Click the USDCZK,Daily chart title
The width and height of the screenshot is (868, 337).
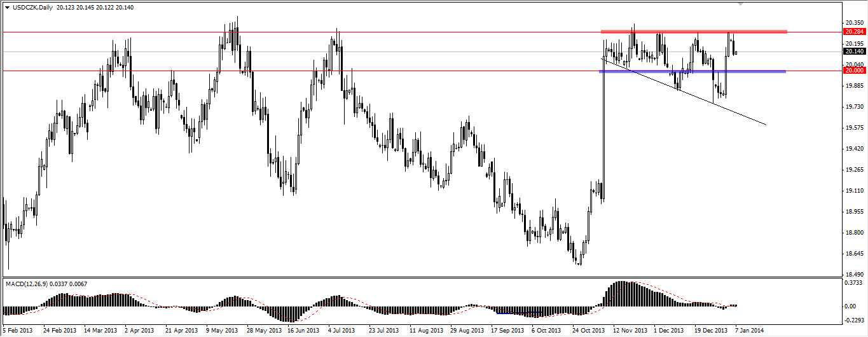(32, 7)
